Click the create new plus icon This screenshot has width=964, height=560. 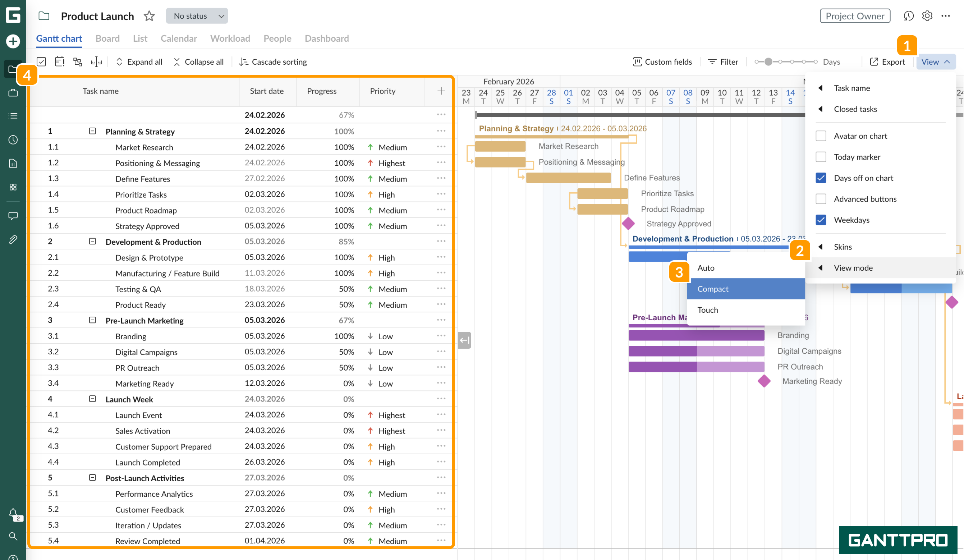[13, 41]
